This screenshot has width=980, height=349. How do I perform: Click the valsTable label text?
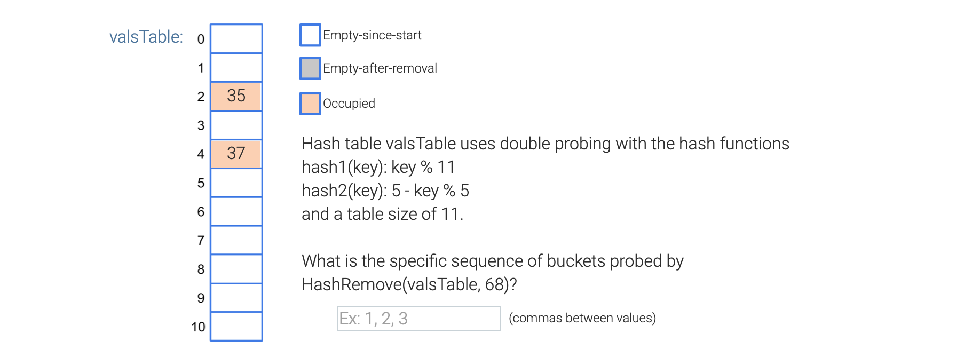pyautogui.click(x=145, y=36)
